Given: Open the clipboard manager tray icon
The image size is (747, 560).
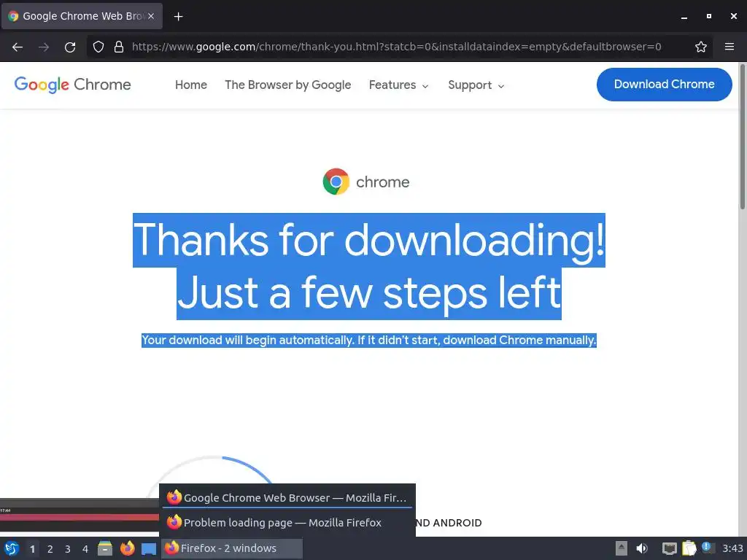Looking at the screenshot, I should coord(689,548).
